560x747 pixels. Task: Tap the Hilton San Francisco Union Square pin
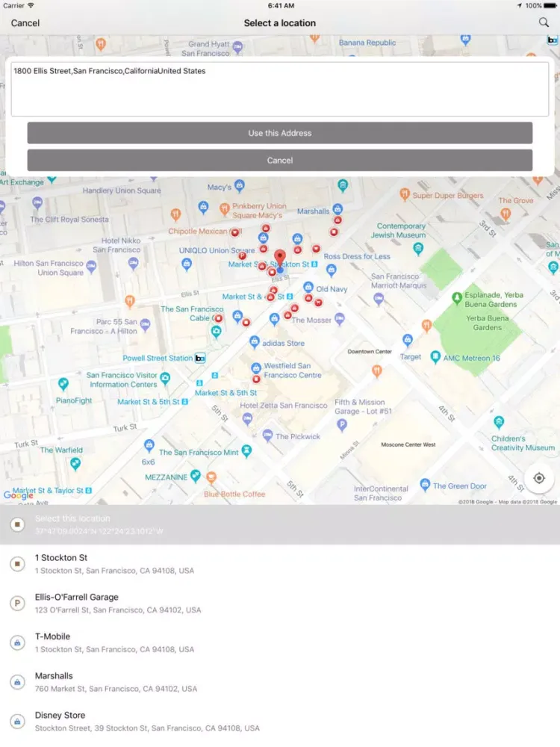tap(91, 267)
